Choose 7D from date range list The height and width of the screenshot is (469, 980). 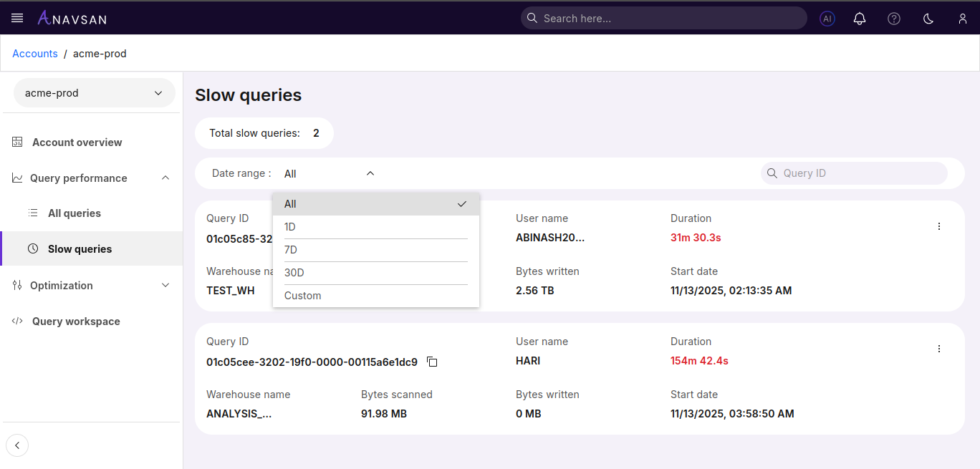click(x=291, y=250)
